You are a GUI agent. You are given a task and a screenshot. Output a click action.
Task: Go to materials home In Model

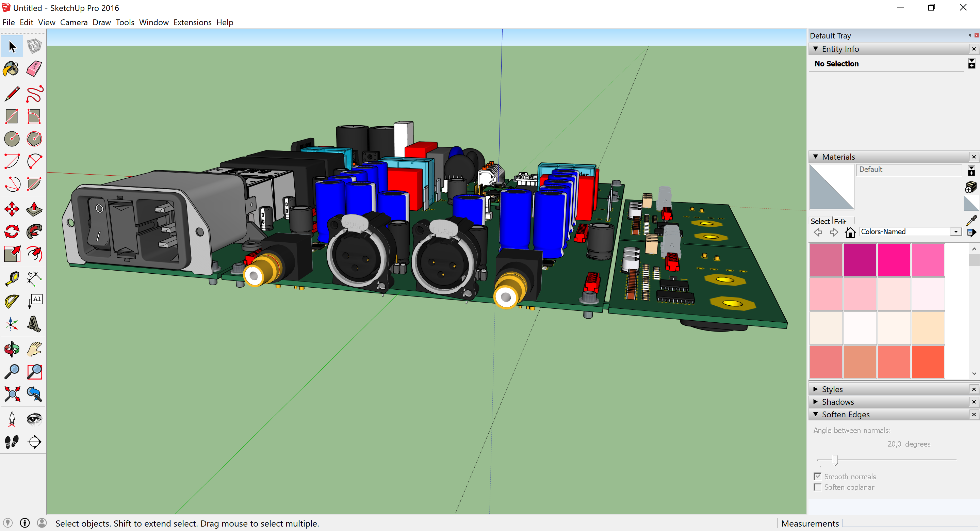(x=850, y=232)
